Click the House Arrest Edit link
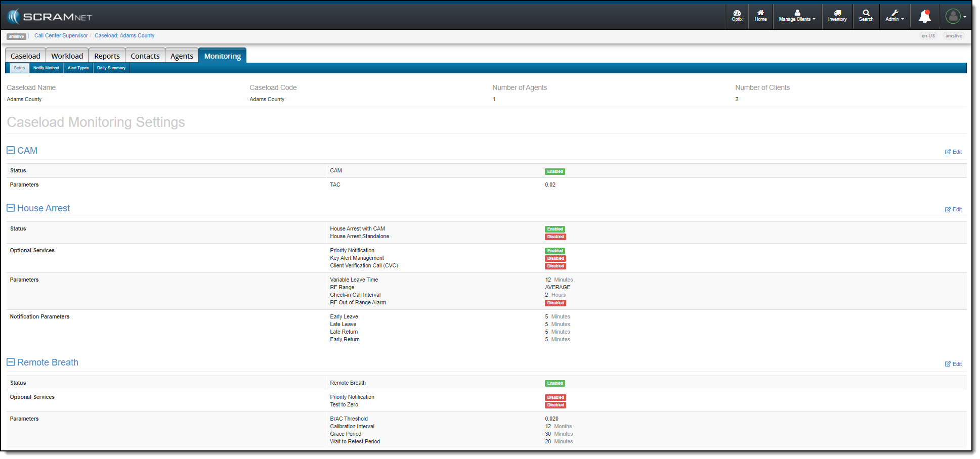This screenshot has width=980, height=459. [953, 209]
